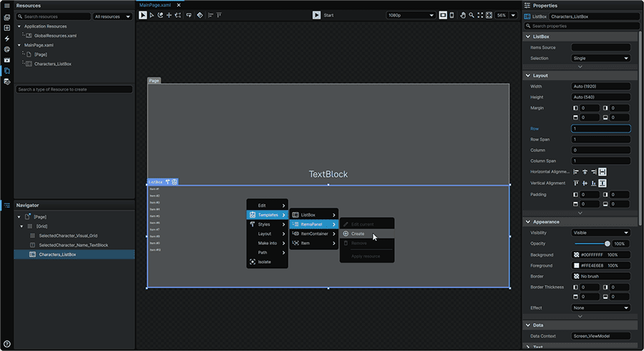Image resolution: width=644 pixels, height=351 pixels.
Task: Set horizontal alignment to stretch
Action: 602,172
